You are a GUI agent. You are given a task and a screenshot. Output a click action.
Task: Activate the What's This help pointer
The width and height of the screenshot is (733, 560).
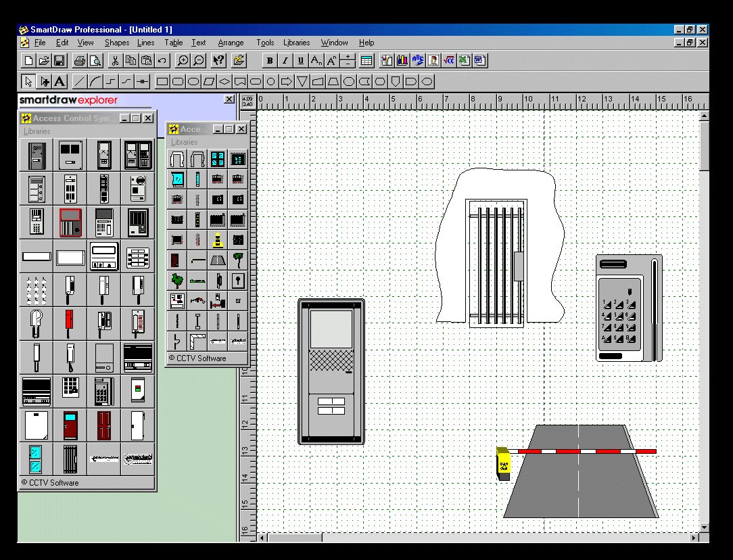coord(219,60)
